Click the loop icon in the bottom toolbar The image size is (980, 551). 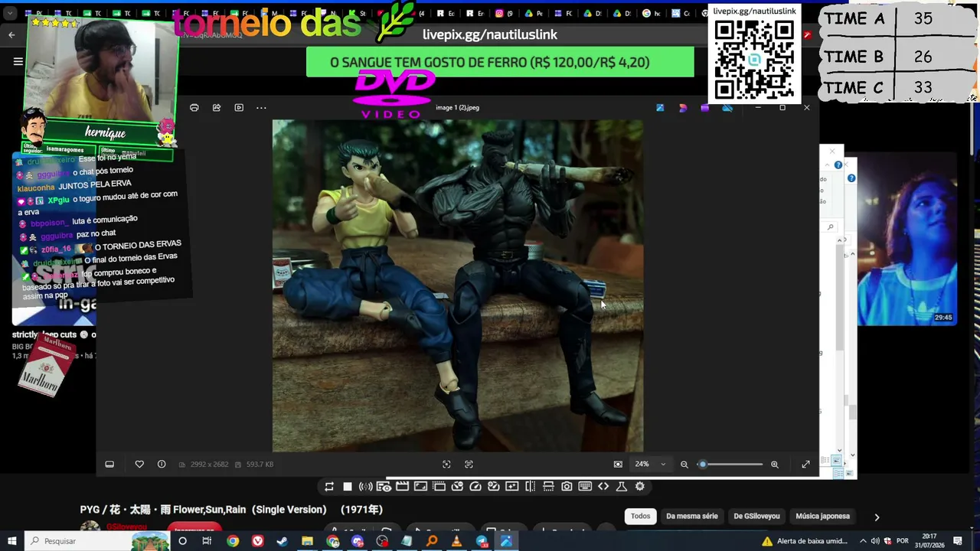click(329, 487)
